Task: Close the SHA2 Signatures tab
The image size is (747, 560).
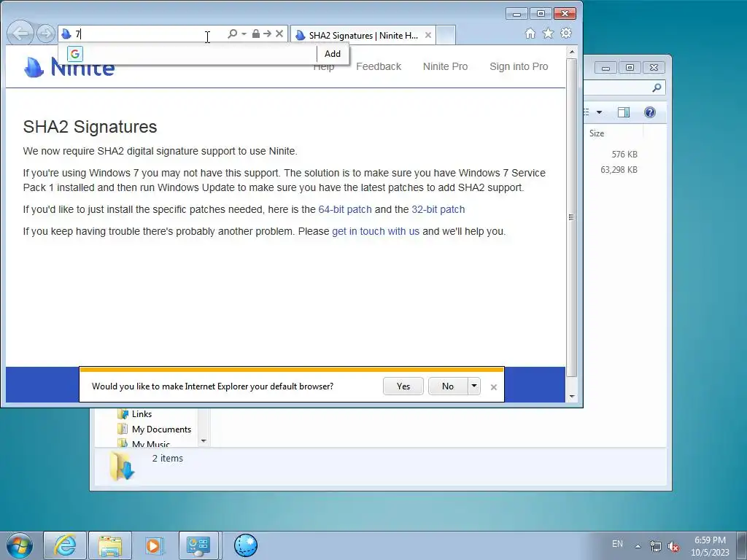Action: 427,35
